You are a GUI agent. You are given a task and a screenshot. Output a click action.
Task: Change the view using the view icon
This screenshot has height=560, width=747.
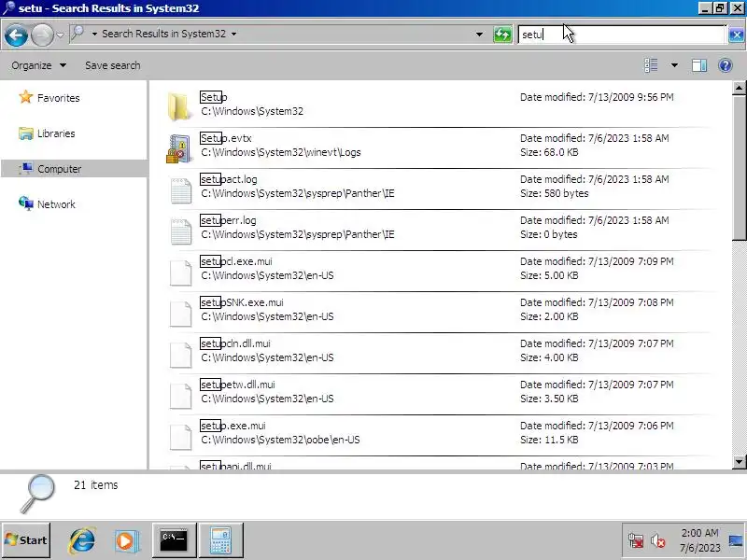point(651,65)
